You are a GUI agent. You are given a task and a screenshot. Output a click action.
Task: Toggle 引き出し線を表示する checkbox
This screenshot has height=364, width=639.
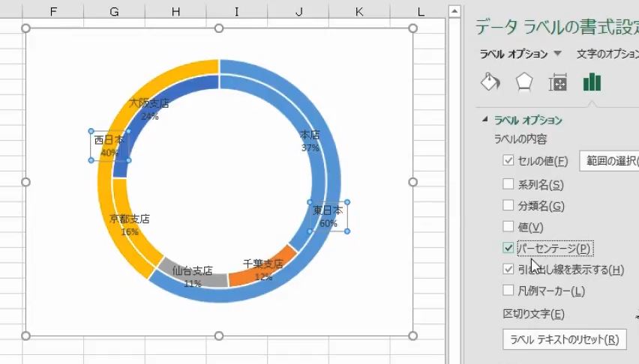[x=508, y=269]
